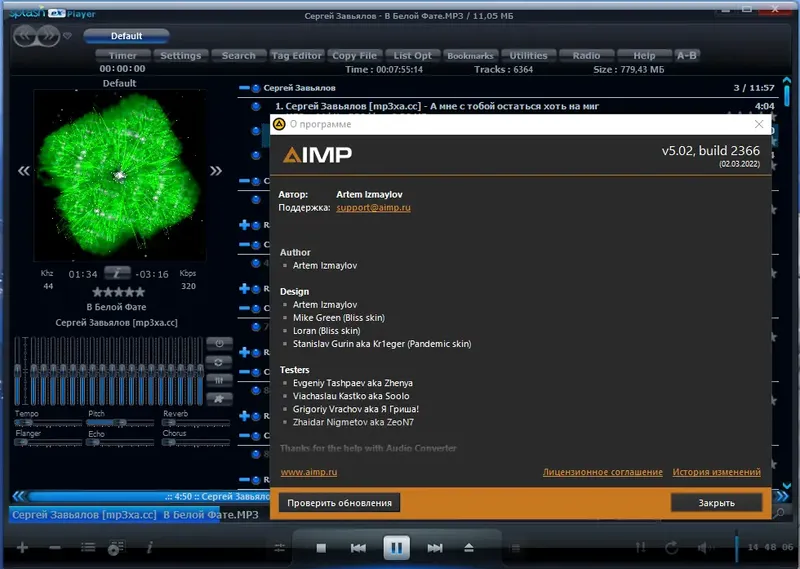Click the i track info button between times
The image size is (800, 569).
coord(117,274)
